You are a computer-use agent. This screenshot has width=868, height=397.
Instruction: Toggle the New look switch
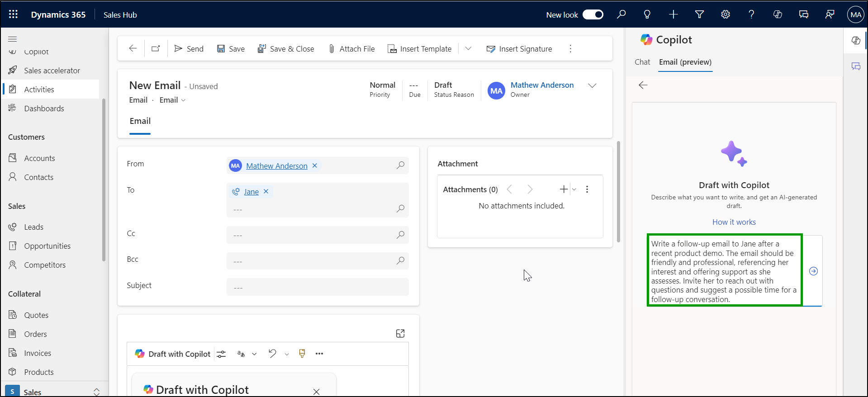pos(593,14)
